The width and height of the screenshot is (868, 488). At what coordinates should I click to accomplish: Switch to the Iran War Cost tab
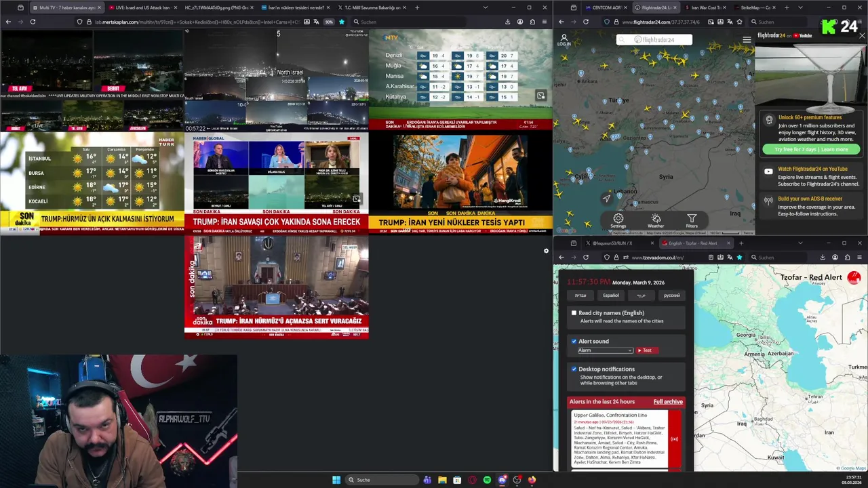coord(705,7)
